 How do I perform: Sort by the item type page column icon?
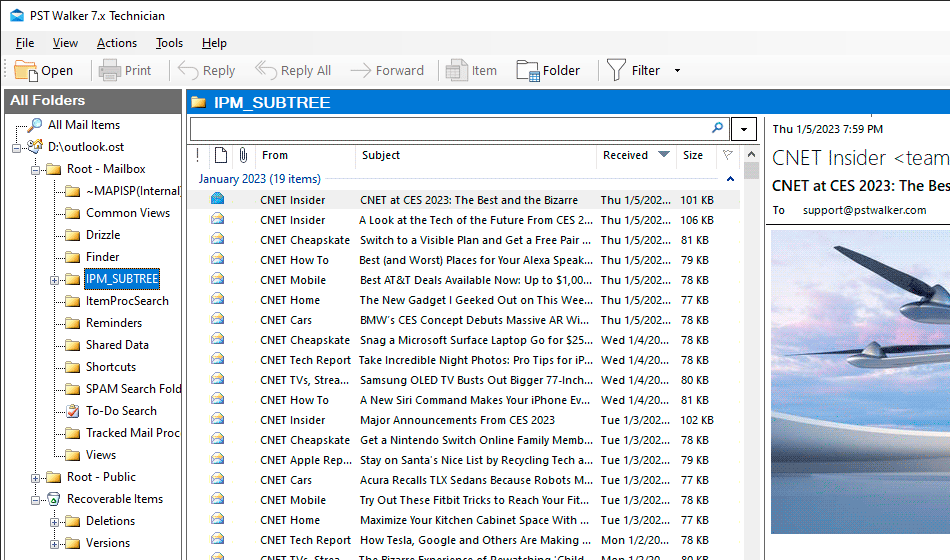tap(221, 155)
